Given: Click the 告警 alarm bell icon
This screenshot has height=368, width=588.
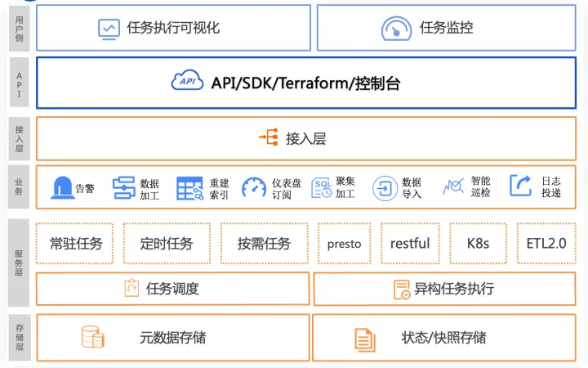Looking at the screenshot, I should (x=62, y=187).
